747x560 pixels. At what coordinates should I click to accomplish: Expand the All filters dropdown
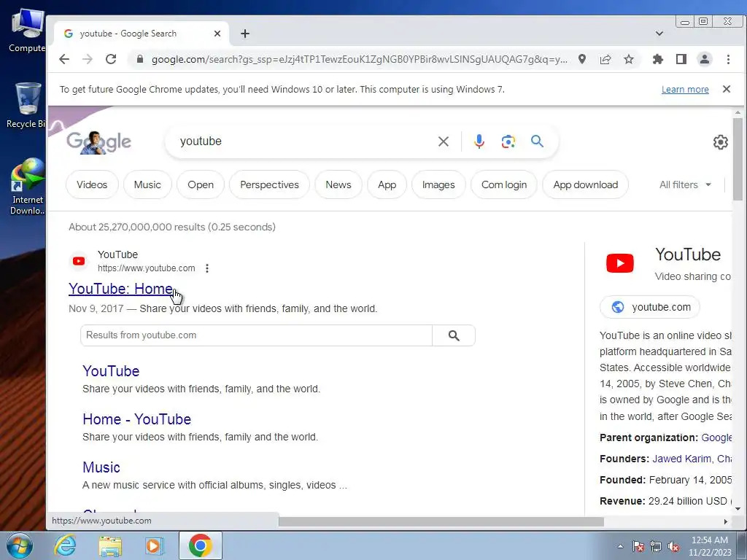pos(685,184)
